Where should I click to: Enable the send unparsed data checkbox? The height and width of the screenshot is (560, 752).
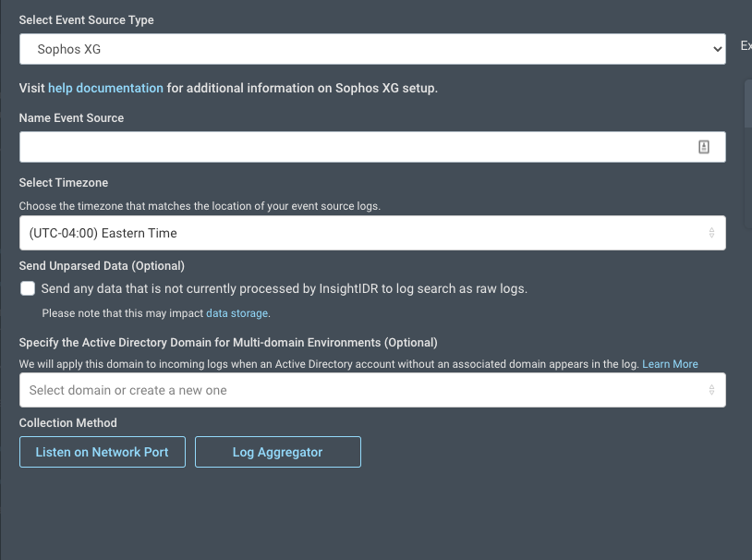pyautogui.click(x=28, y=288)
